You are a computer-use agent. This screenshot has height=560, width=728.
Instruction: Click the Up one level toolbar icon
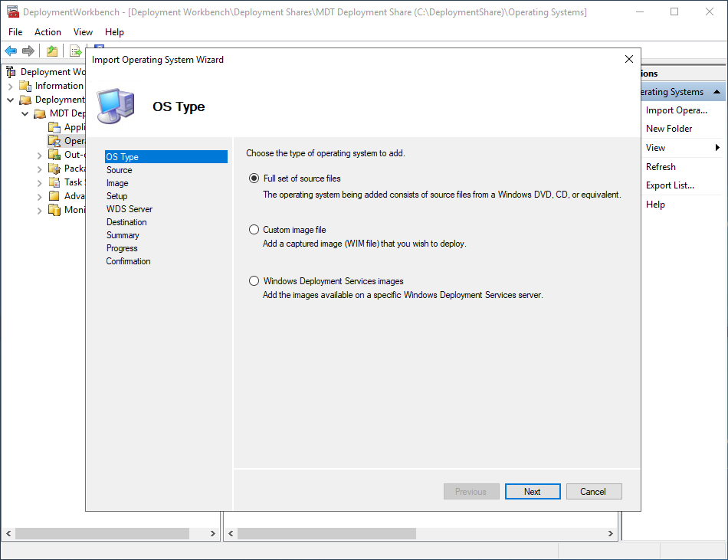tap(52, 51)
